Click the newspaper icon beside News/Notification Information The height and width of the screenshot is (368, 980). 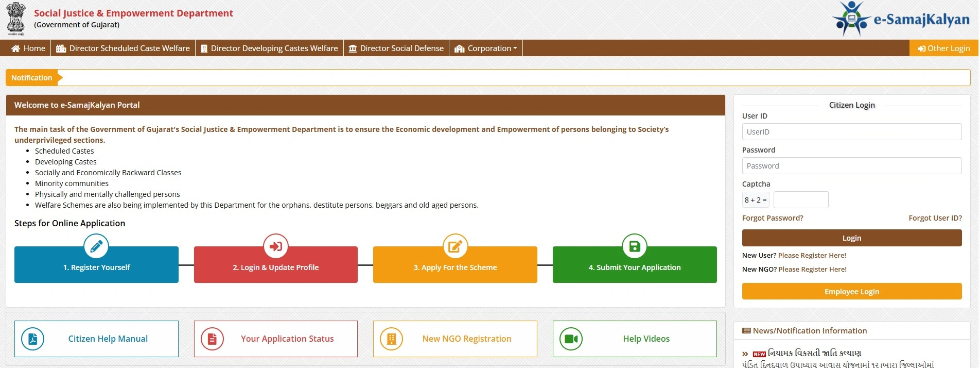746,331
